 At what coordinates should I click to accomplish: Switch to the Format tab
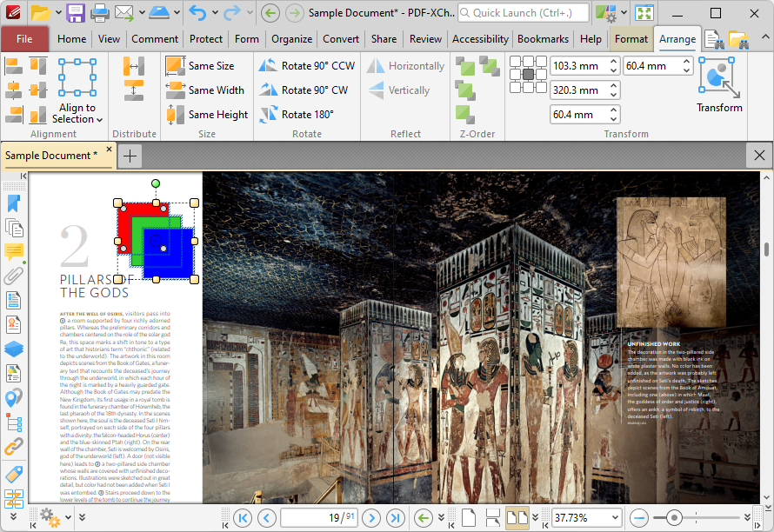click(631, 39)
